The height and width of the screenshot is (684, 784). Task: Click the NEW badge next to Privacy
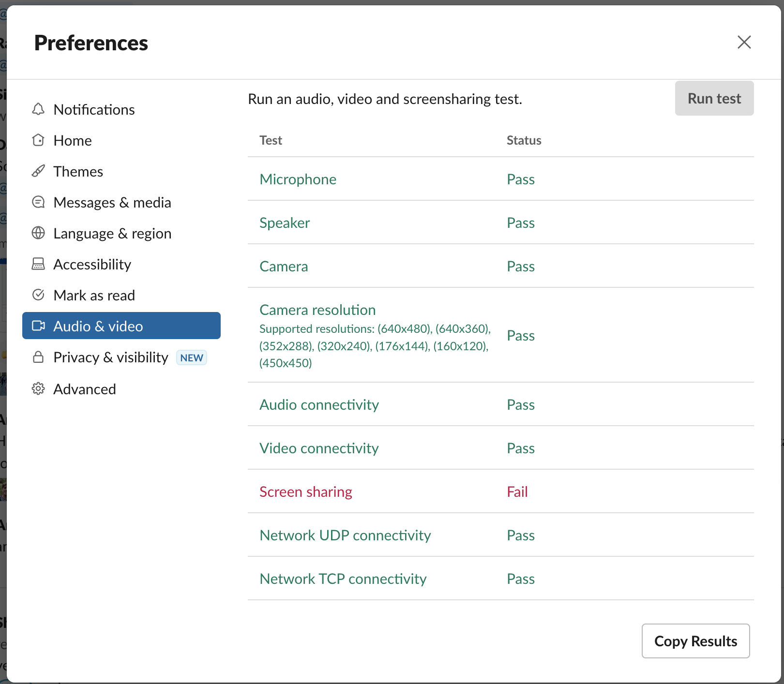[x=192, y=358]
